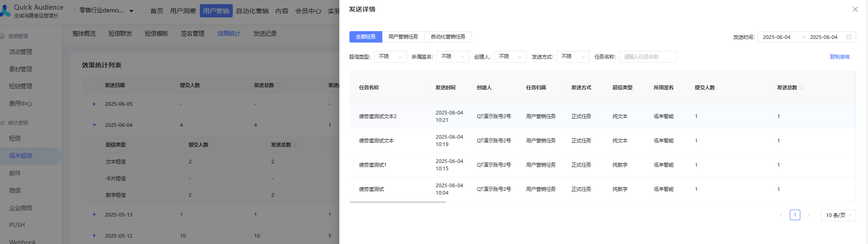Open 瓴羊超信 in sidebar

[x=30, y=156]
